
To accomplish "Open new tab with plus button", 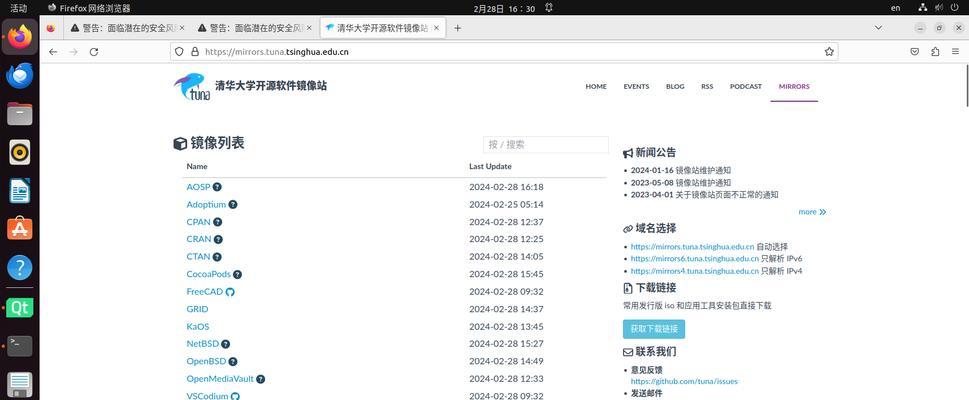I will point(457,28).
